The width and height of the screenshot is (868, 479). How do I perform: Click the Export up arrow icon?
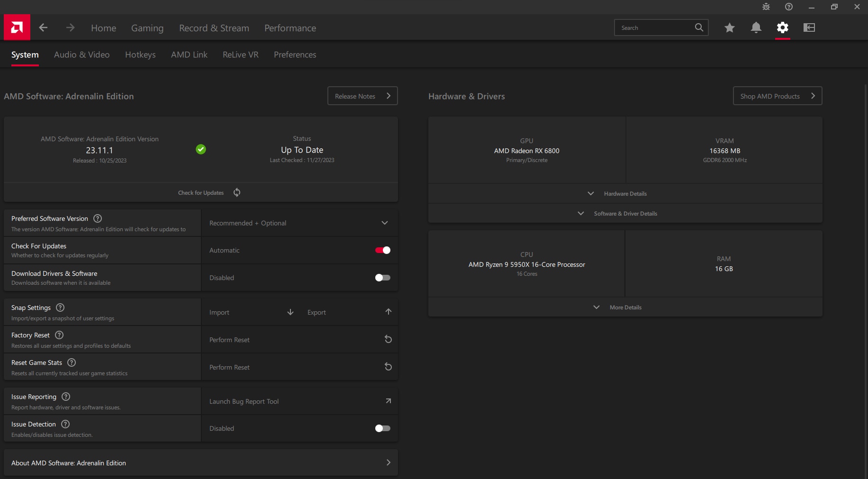click(389, 312)
